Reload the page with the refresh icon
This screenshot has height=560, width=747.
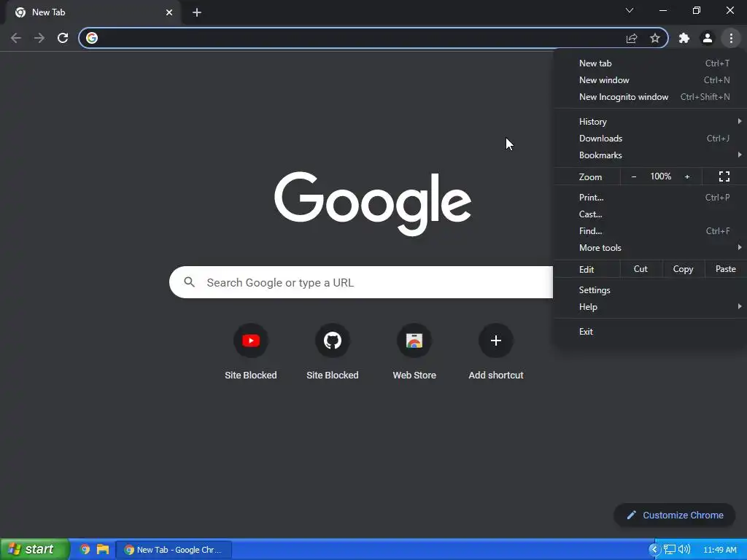pyautogui.click(x=63, y=38)
